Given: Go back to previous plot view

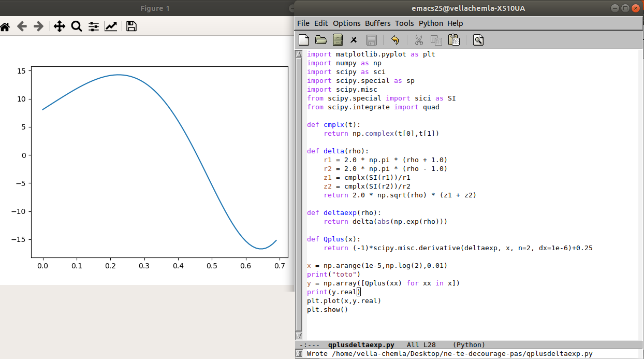Looking at the screenshot, I should [x=21, y=26].
